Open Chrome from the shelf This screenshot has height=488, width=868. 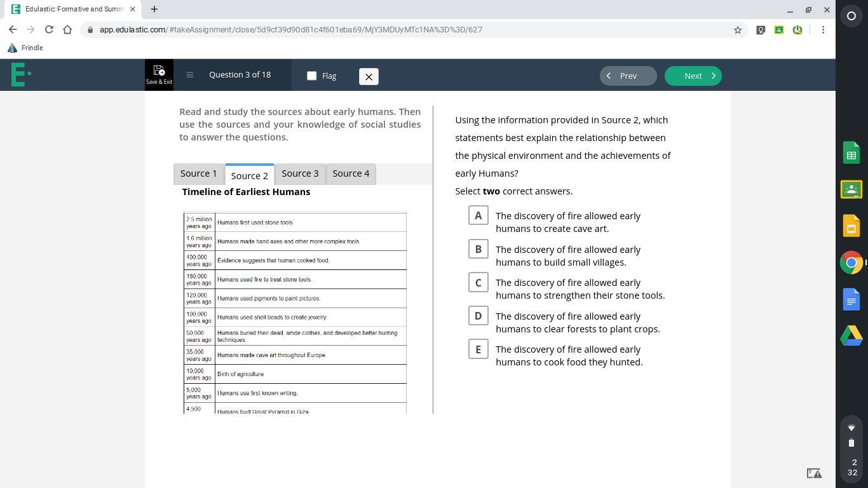tap(851, 262)
